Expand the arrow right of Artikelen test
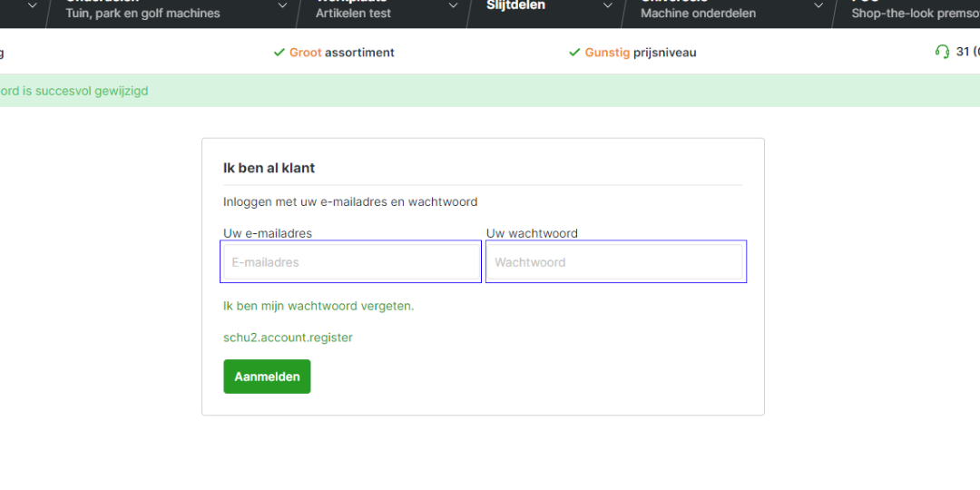Screen dimensions: 980x490 tap(454, 6)
